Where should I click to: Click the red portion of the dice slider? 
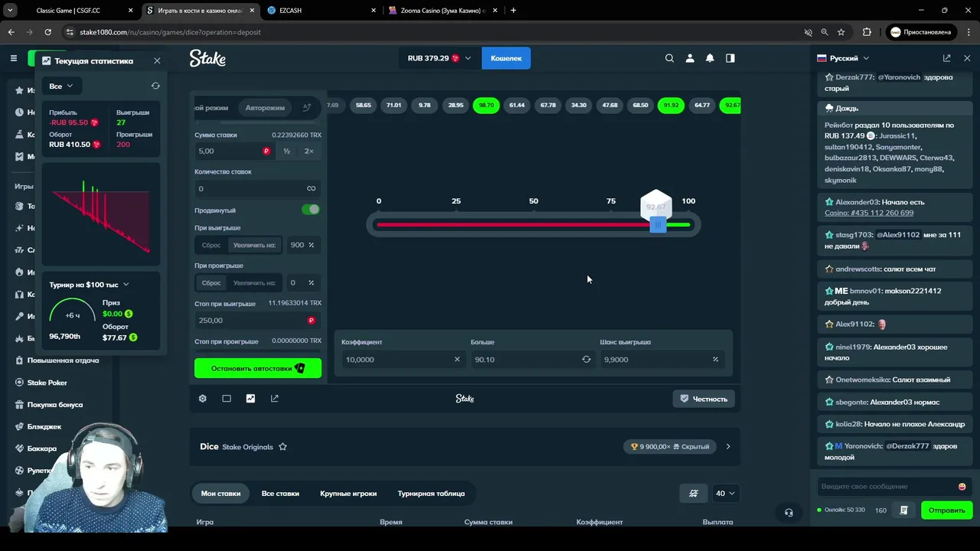point(513,225)
